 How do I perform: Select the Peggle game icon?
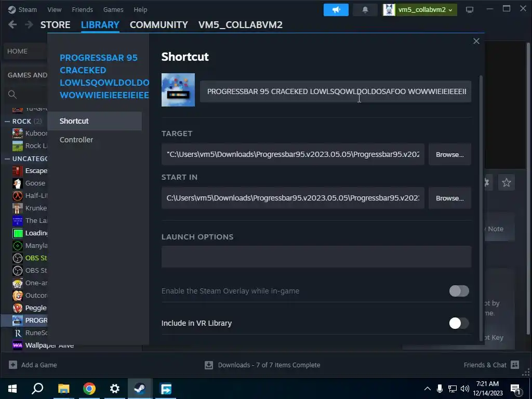18,308
